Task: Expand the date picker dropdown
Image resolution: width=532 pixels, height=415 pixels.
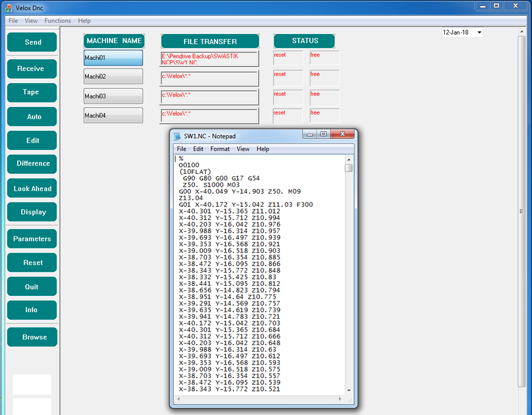Action: tap(479, 32)
